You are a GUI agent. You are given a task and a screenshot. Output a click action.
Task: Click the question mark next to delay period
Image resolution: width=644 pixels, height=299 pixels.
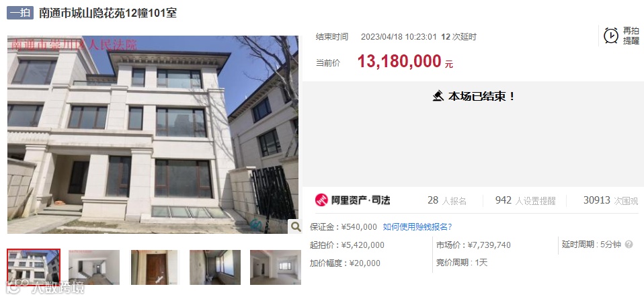pos(629,245)
